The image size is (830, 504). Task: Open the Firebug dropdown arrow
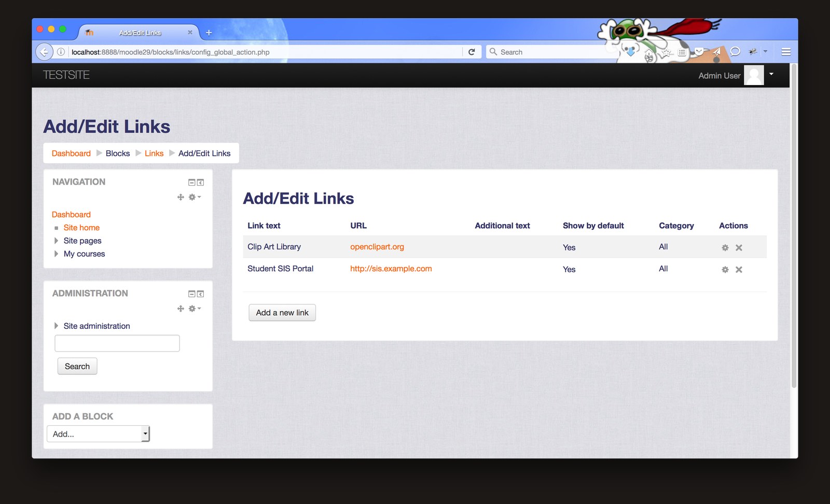(765, 51)
